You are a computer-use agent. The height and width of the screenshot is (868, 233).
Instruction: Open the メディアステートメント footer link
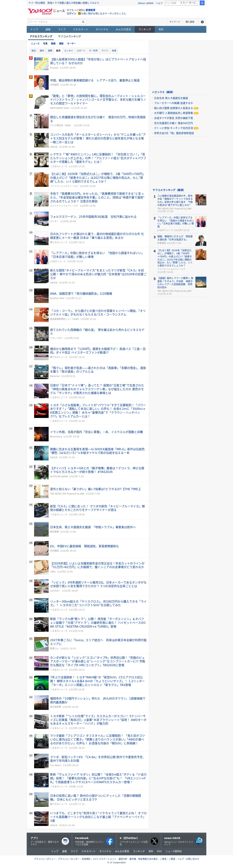[104, 859]
